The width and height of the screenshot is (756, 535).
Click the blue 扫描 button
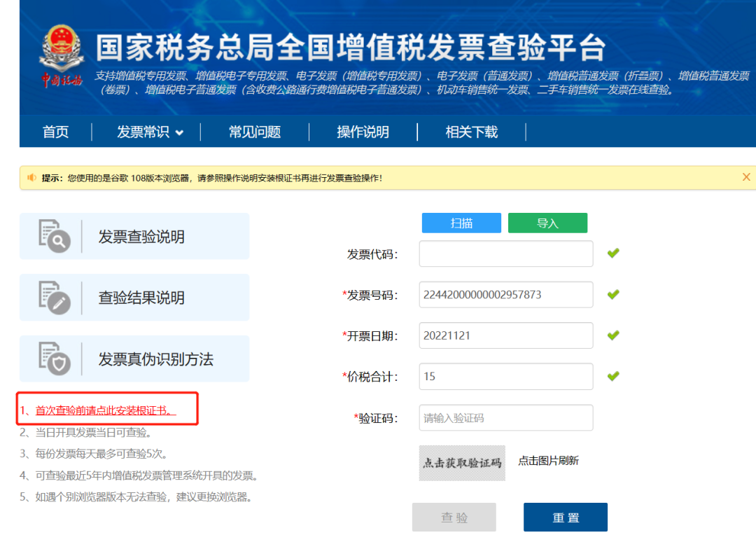[x=461, y=223]
